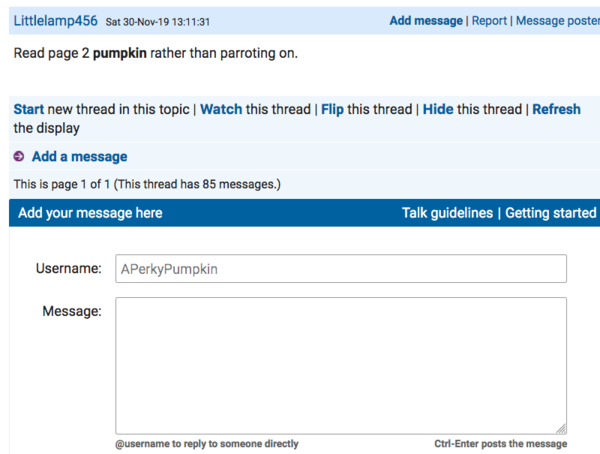Report the Littlelamp456 post
600x454 pixels.
(x=489, y=20)
